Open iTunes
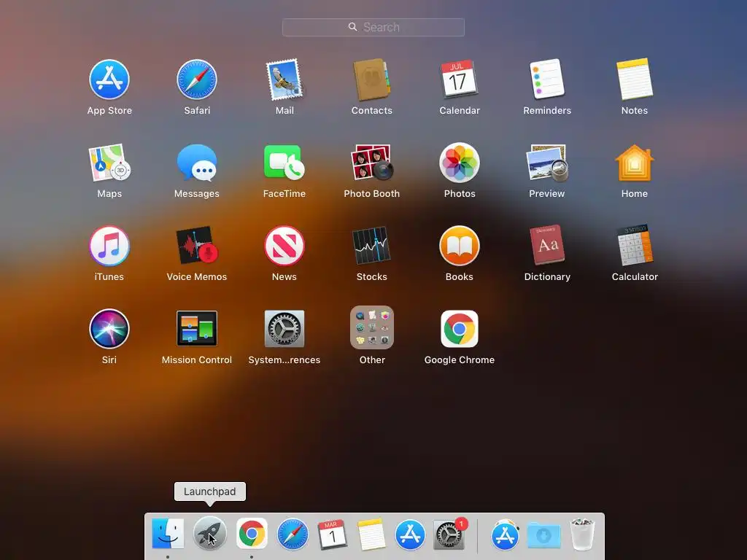The image size is (747, 560). click(x=109, y=246)
